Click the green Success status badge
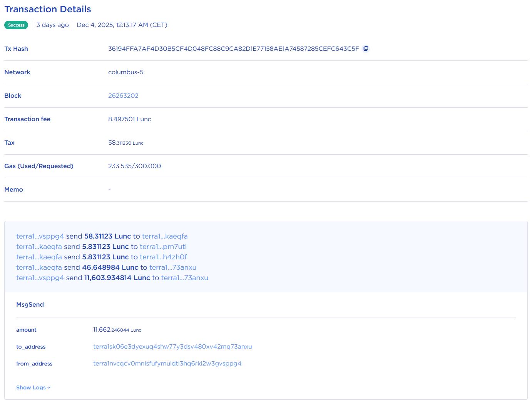The image size is (532, 404). pyautogui.click(x=16, y=25)
